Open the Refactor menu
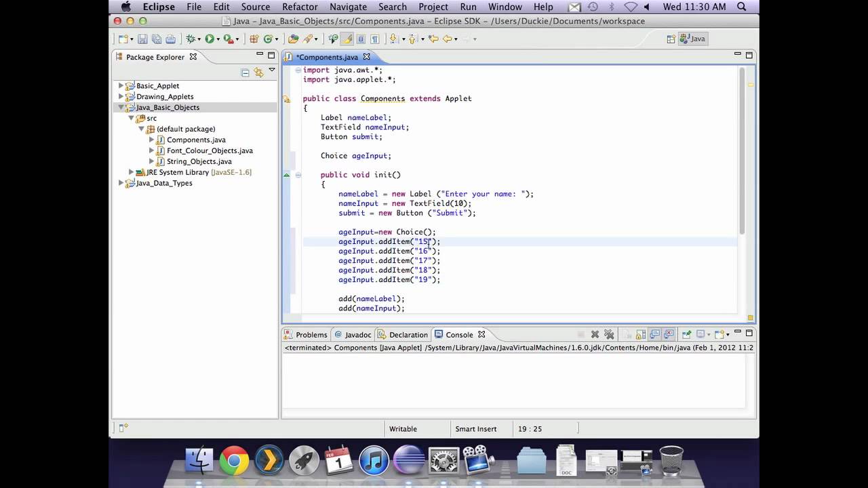Screen dimensions: 868x488 pos(300,7)
